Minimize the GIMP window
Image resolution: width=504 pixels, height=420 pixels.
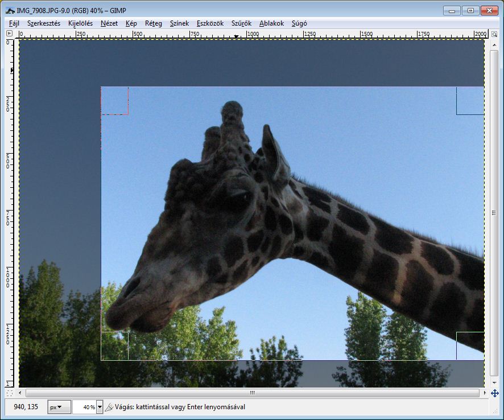click(452, 11)
